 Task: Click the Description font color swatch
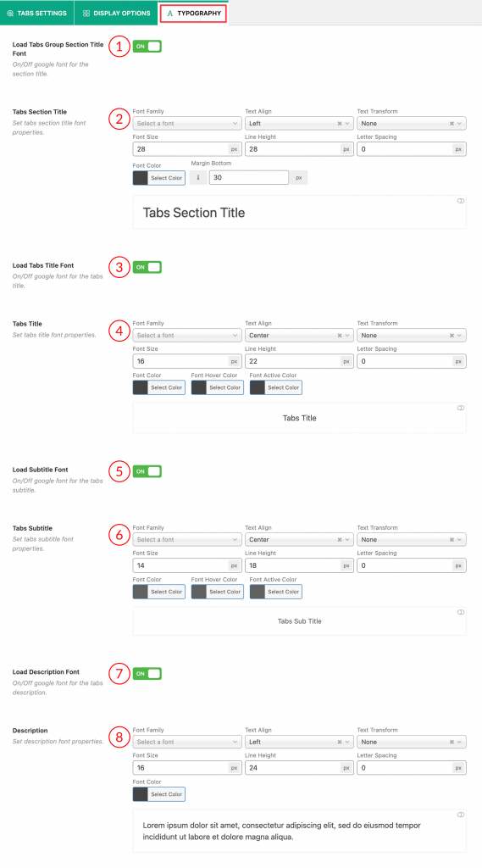point(141,794)
